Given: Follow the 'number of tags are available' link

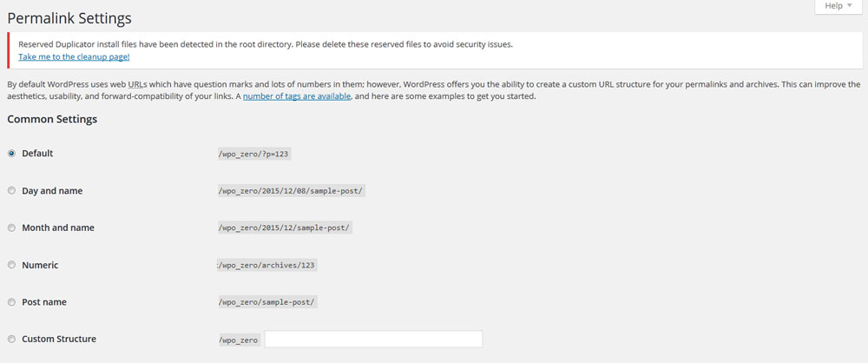Looking at the screenshot, I should [297, 96].
